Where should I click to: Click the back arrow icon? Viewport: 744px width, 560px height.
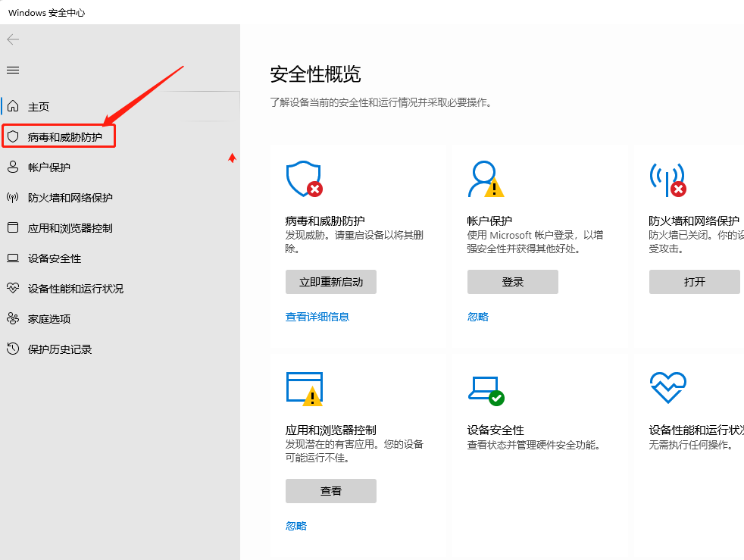13,39
